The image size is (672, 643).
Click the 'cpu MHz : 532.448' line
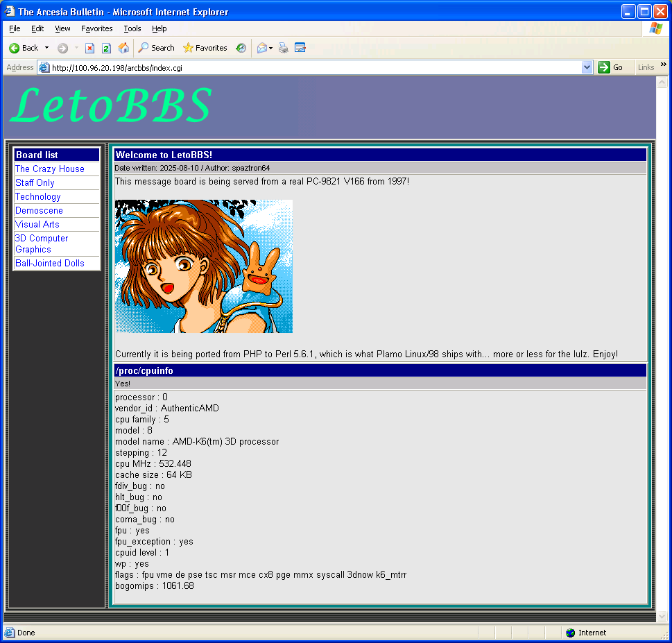(153, 464)
